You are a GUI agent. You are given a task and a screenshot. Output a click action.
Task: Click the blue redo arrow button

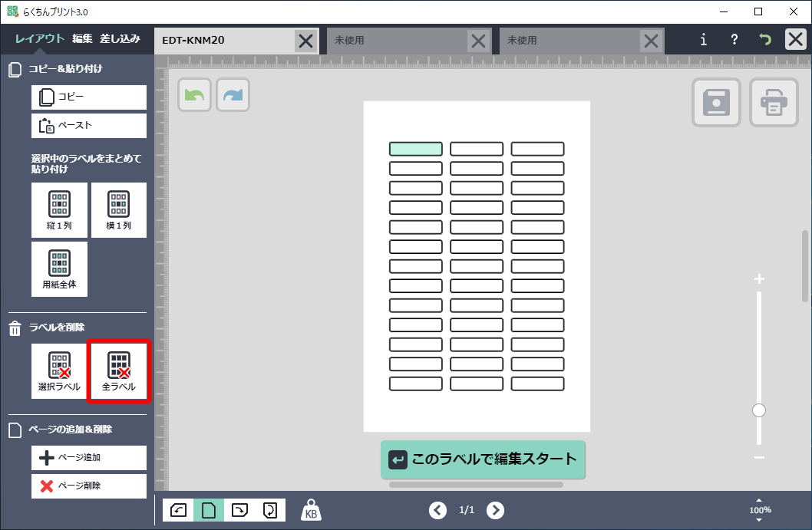233,95
